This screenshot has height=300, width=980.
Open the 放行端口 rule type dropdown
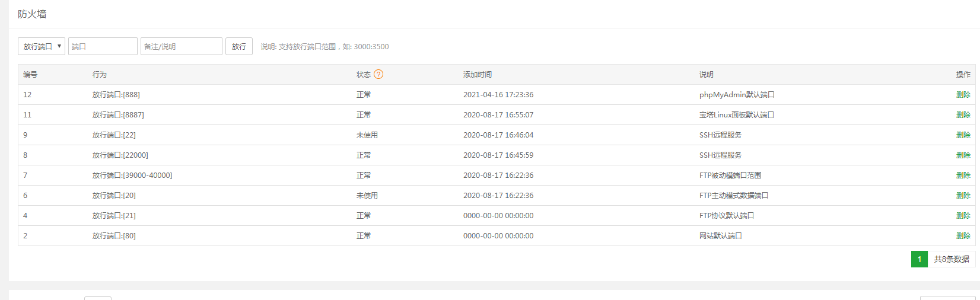[x=42, y=46]
